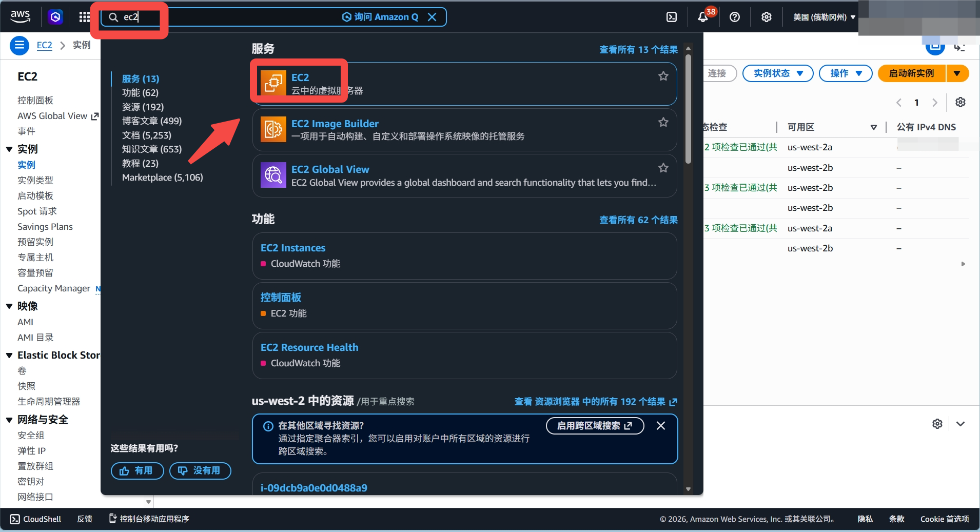Open CloudShell from the footer
Viewport: 980px width, 532px height.
[x=35, y=519]
